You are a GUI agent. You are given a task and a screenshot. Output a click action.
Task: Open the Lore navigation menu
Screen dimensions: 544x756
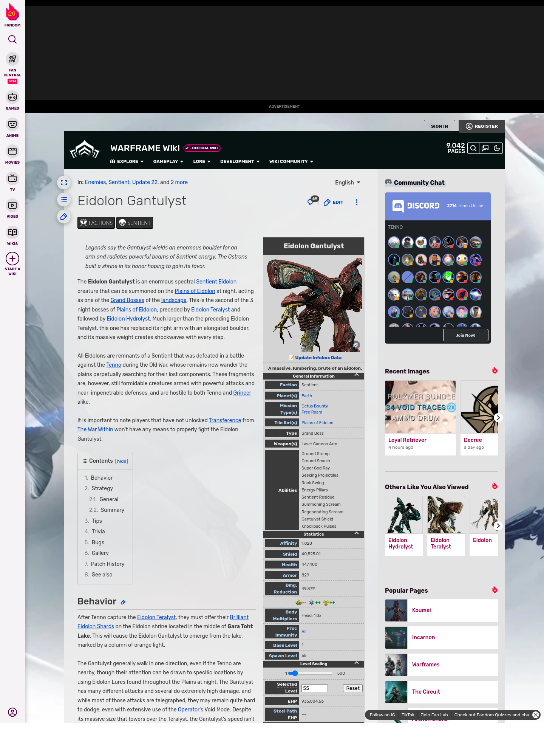click(201, 161)
